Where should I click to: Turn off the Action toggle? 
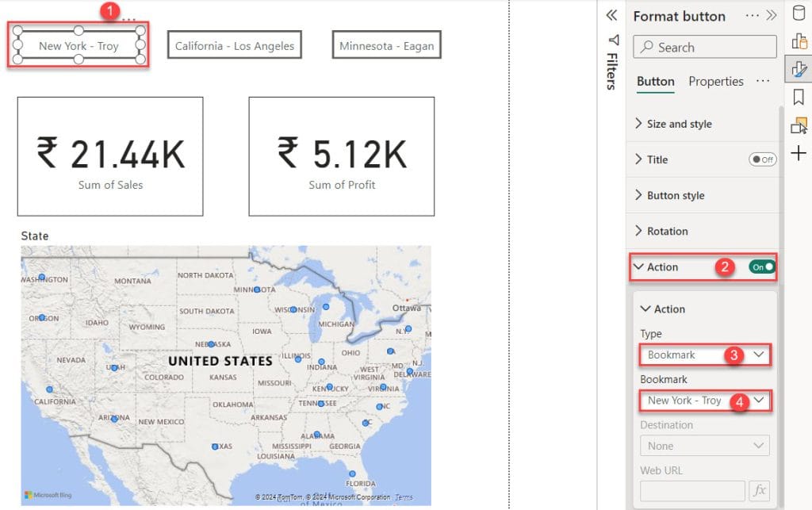tap(762, 267)
